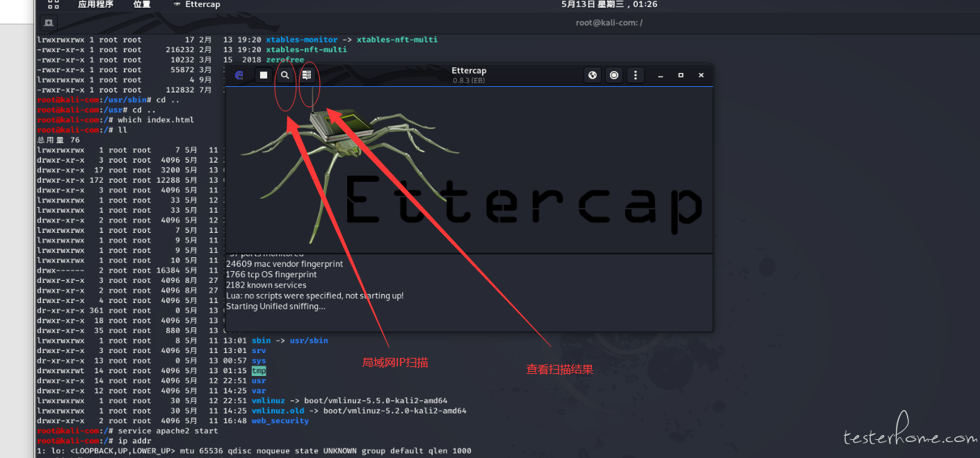
Task: Scan for hosts using the magnifier icon
Action: pos(285,75)
